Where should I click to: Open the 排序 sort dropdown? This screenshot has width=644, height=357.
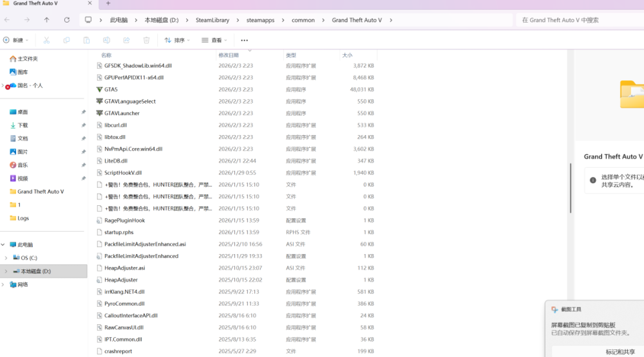tap(177, 40)
